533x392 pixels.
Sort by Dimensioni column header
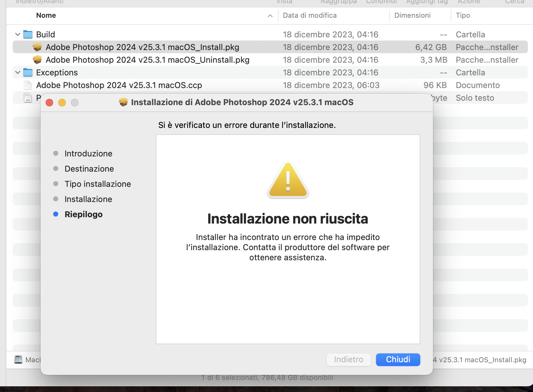[412, 16]
